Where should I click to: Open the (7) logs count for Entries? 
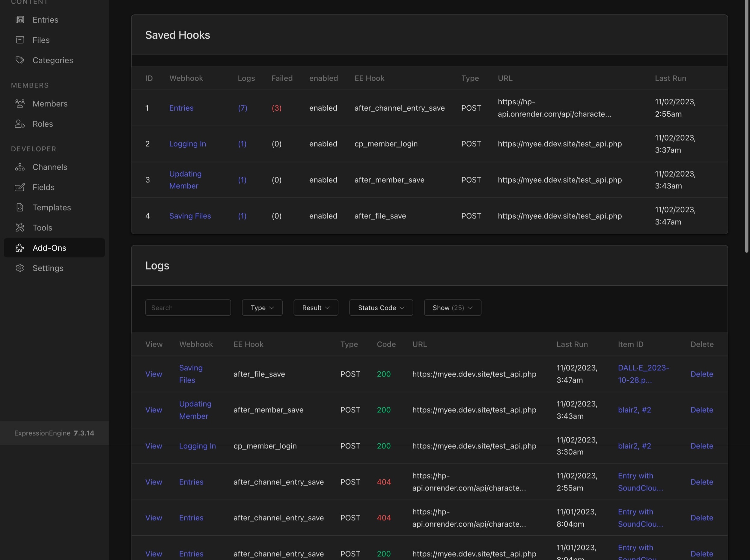[x=243, y=108]
